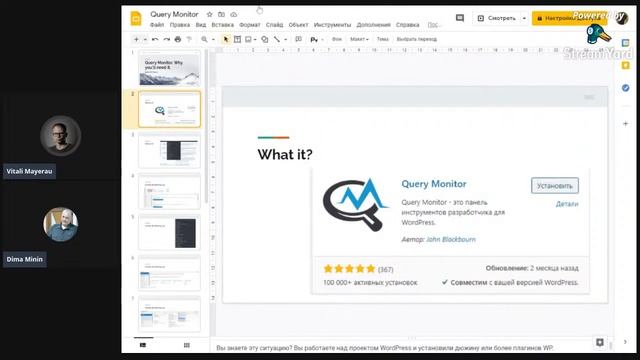
Task: Click the John Blackbourn author link
Action: pos(451,239)
